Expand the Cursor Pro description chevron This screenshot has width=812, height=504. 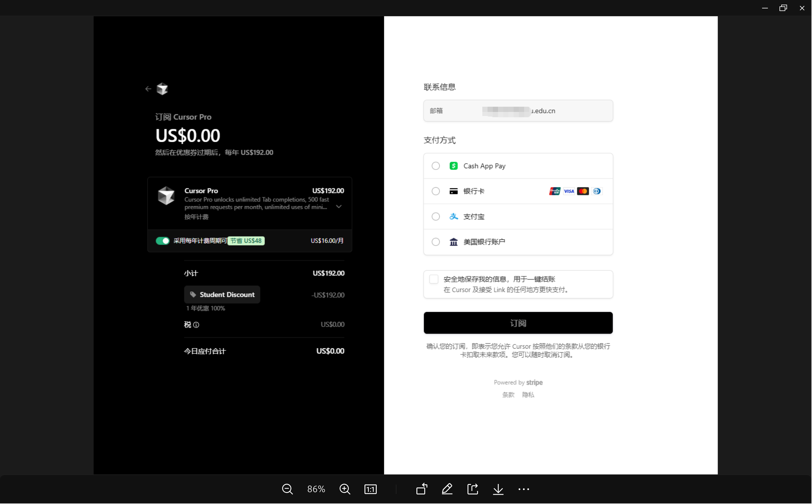(x=339, y=207)
